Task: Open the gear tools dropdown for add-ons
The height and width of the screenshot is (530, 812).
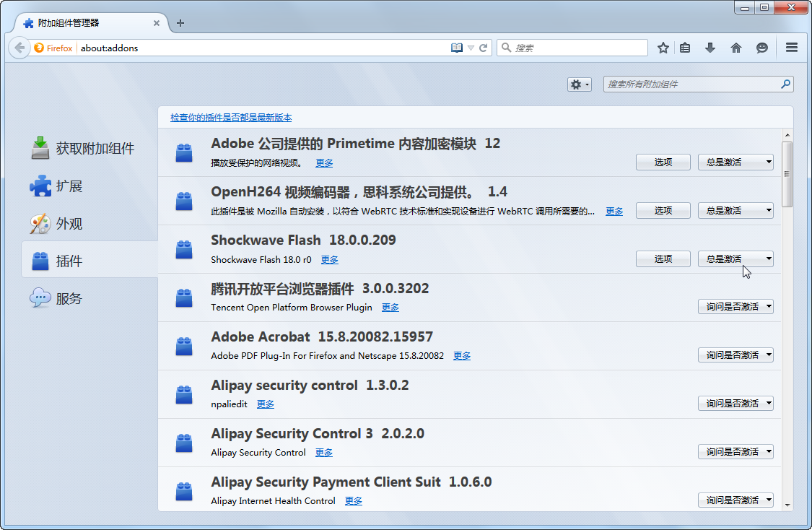Action: tap(579, 84)
